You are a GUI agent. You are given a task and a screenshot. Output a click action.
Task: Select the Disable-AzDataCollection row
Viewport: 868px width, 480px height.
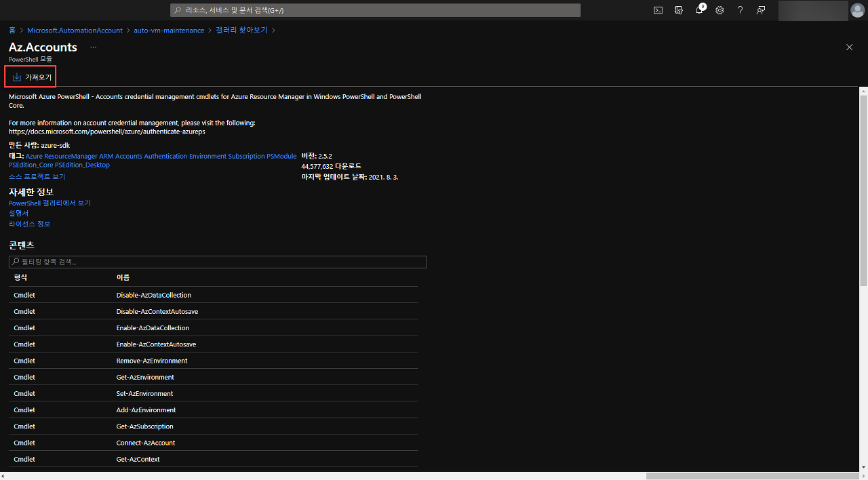click(x=214, y=295)
